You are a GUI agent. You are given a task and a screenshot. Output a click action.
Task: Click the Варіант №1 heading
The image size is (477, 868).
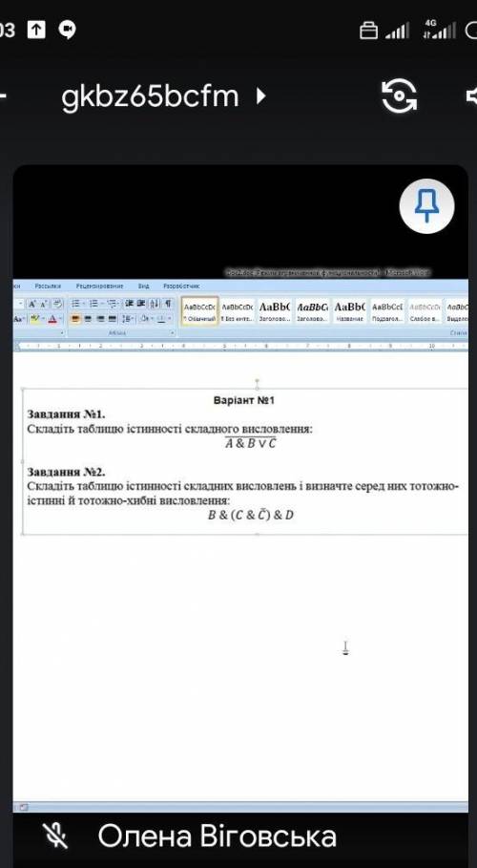(243, 400)
